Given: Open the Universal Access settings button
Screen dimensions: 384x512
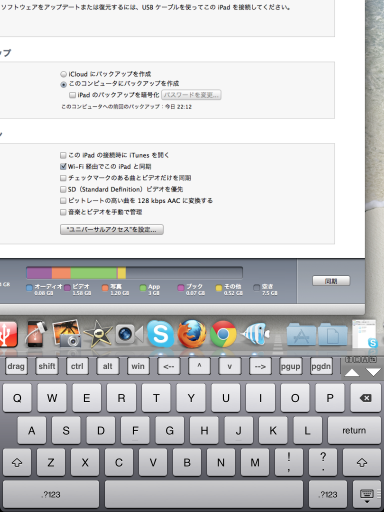Looking at the screenshot, I should coord(112,229).
